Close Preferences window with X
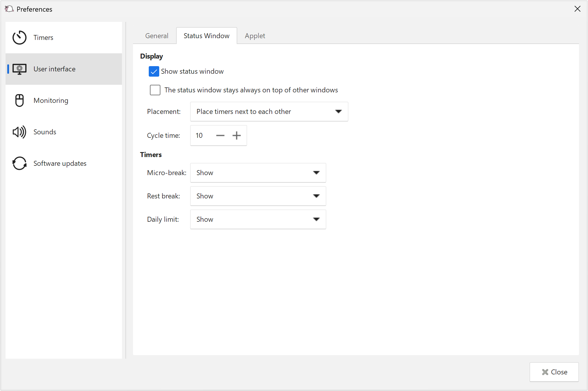Viewport: 588px width, 391px height. 578,9
